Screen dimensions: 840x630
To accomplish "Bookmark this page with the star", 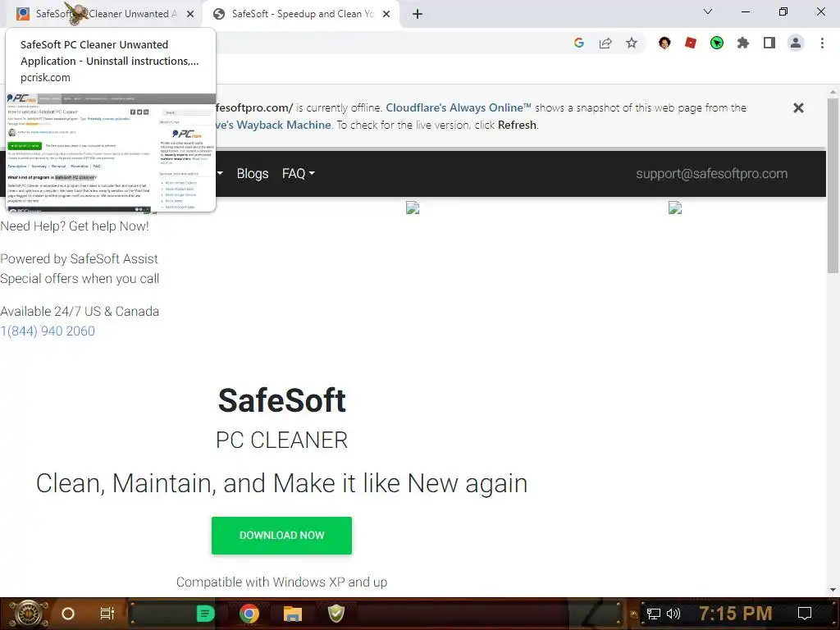I will [x=632, y=43].
